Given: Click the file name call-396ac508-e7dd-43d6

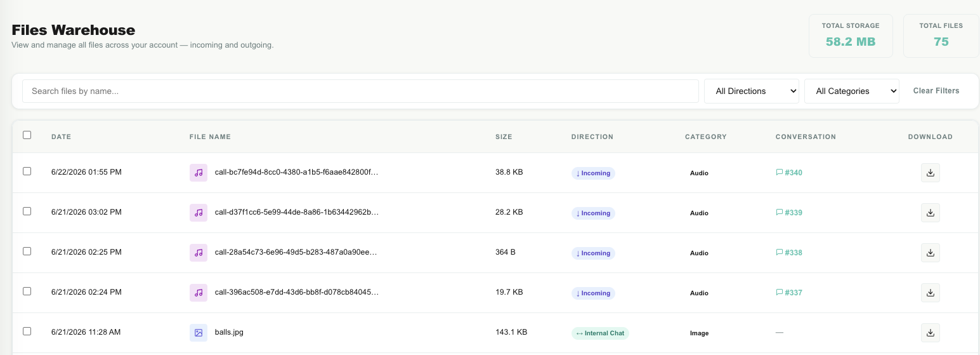Looking at the screenshot, I should pyautogui.click(x=296, y=292).
